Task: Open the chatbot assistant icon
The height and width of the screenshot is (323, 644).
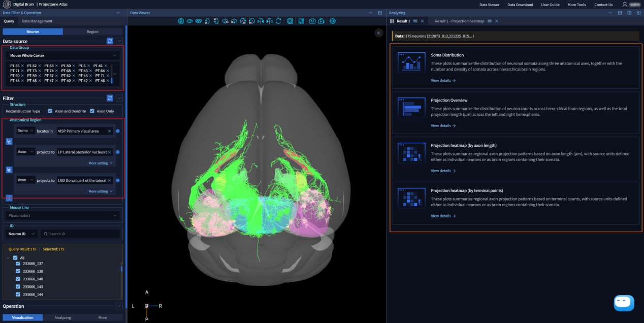Action: click(624, 303)
